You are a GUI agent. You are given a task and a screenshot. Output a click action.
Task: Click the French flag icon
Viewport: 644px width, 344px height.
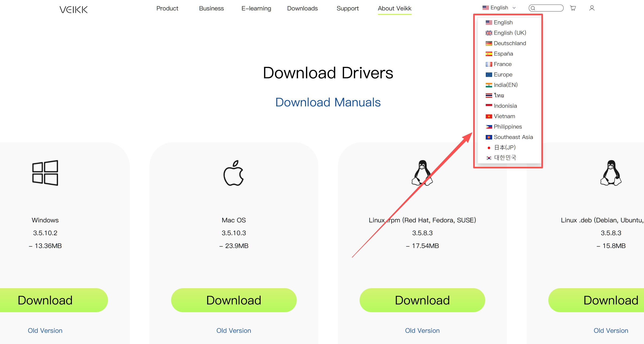click(x=489, y=64)
